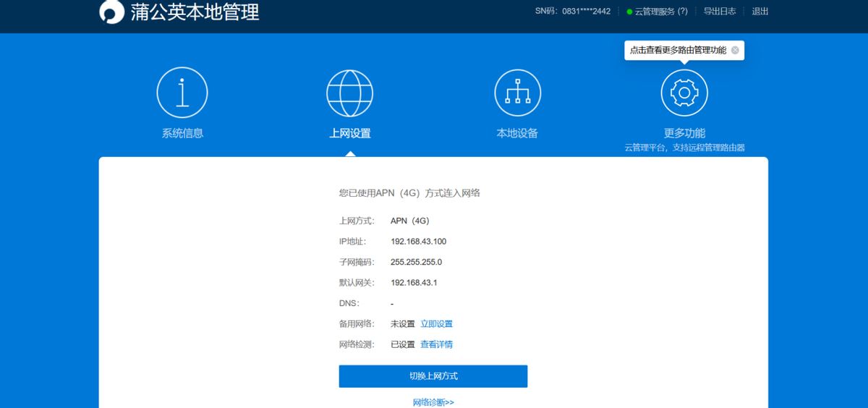The width and height of the screenshot is (868, 408).
Task: Open the 本地设备 network tree icon
Action: [517, 93]
